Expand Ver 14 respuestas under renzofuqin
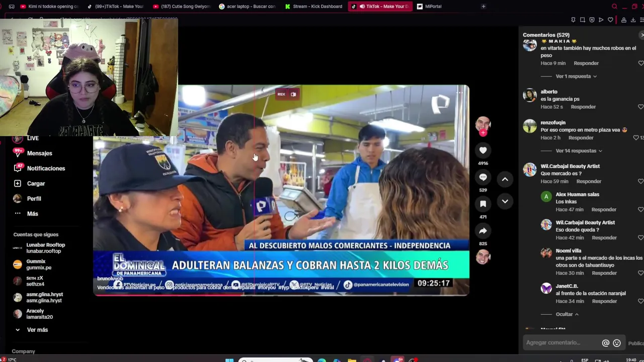This screenshot has width=644, height=362. coord(579,151)
